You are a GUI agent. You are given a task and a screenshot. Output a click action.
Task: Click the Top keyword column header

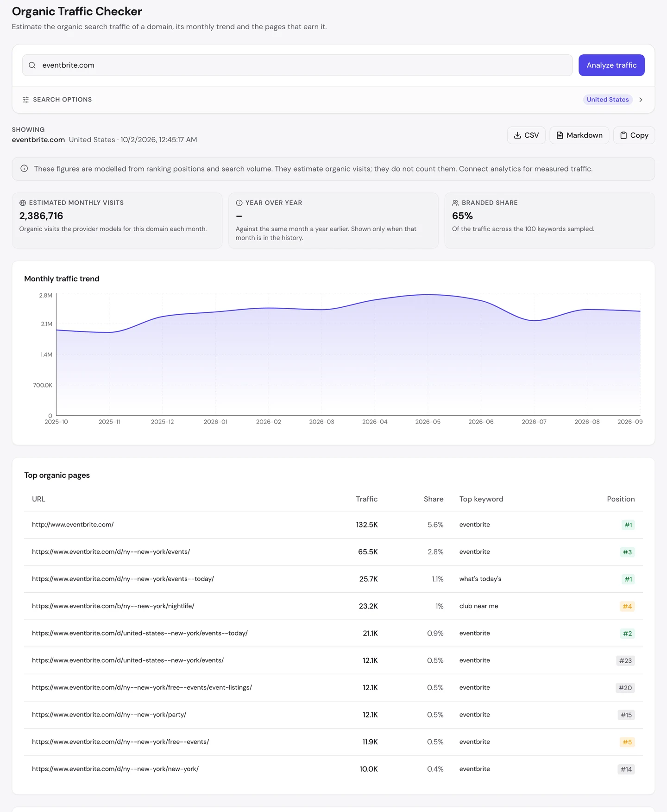pos(481,499)
